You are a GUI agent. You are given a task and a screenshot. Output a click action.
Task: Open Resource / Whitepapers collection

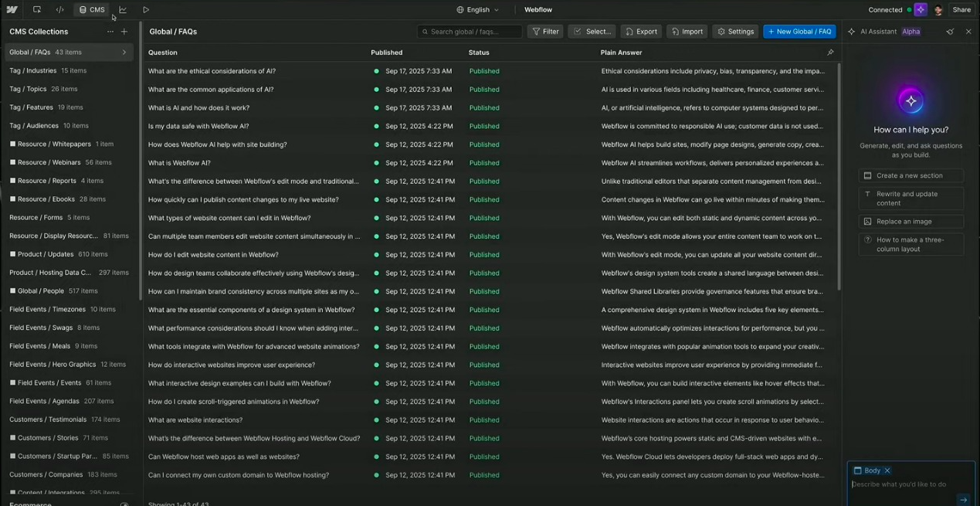click(69, 144)
